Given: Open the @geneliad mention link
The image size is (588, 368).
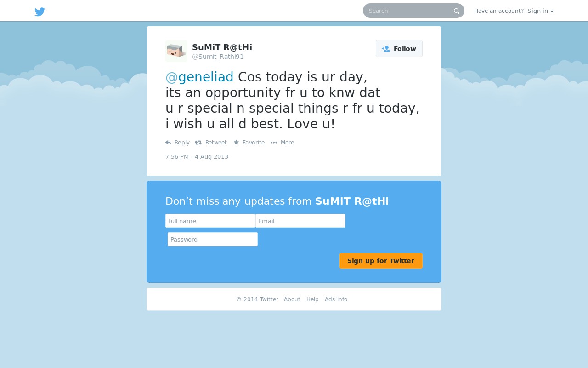Looking at the screenshot, I should coord(199,77).
